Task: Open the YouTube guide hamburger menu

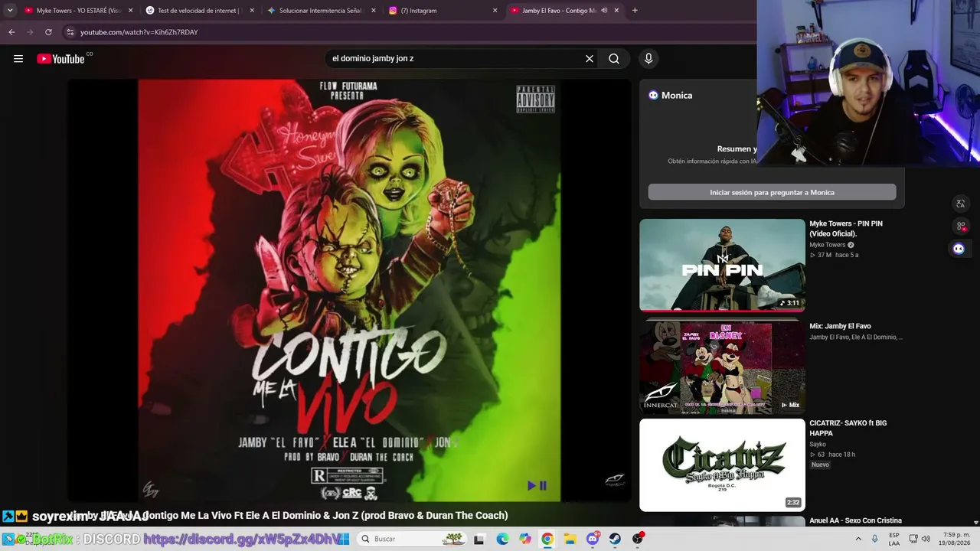Action: tap(18, 59)
